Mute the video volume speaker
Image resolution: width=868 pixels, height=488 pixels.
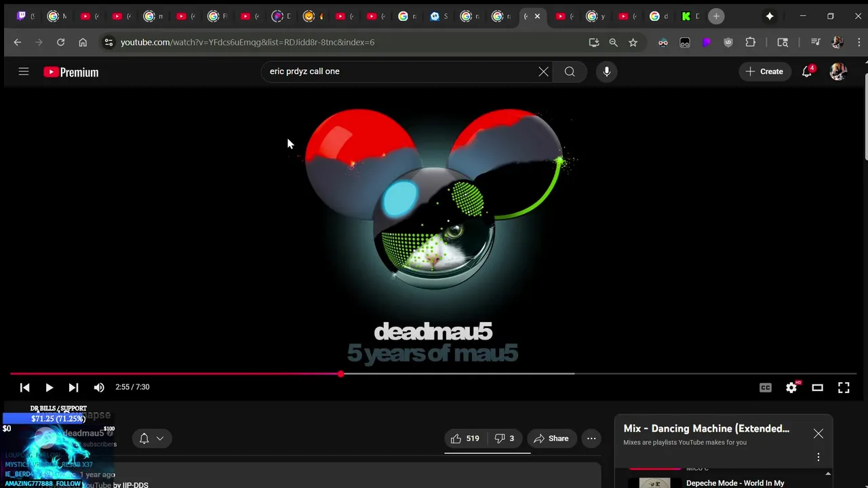(99, 387)
